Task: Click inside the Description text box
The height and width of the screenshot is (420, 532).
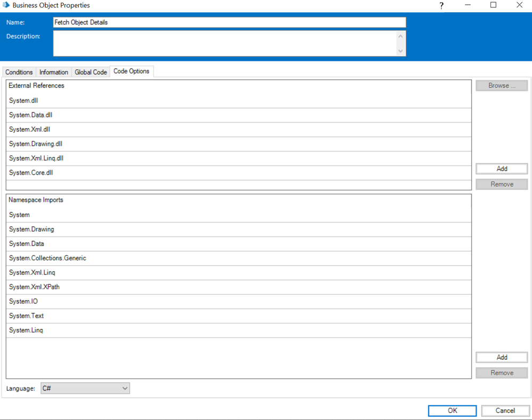Action: (x=225, y=43)
